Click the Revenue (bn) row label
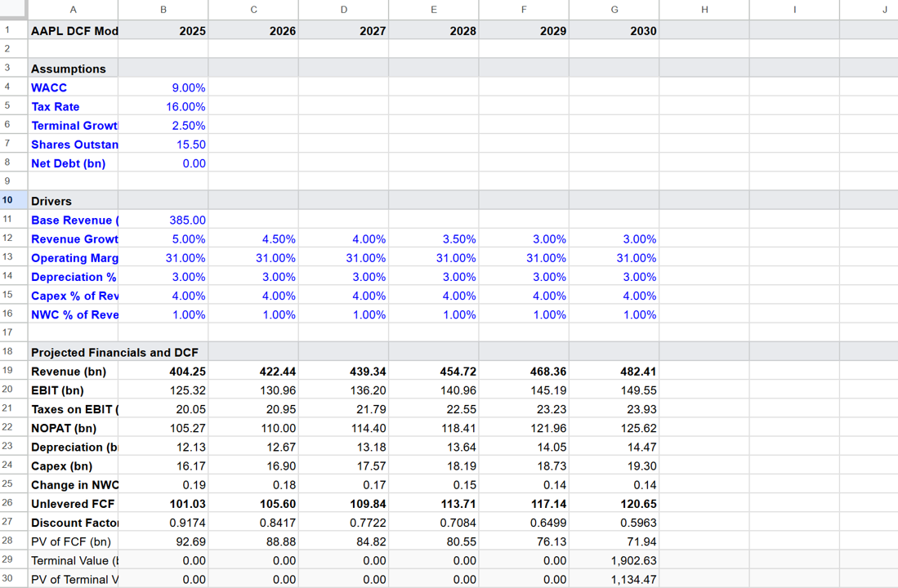The image size is (898, 588). [74, 371]
